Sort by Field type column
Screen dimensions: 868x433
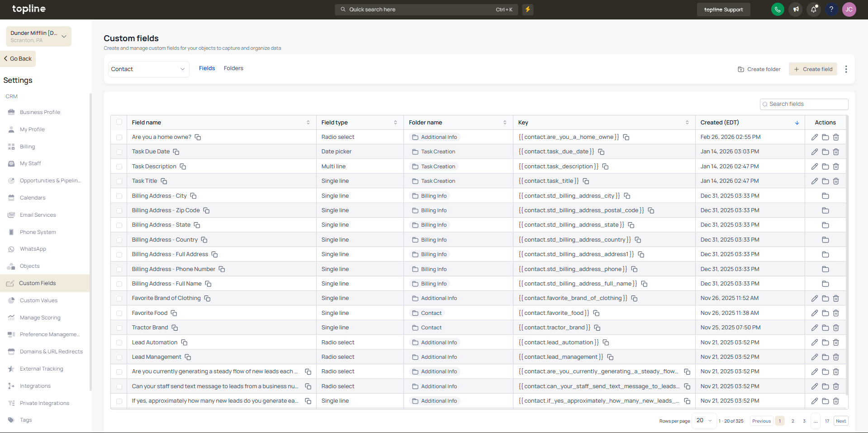pyautogui.click(x=395, y=123)
